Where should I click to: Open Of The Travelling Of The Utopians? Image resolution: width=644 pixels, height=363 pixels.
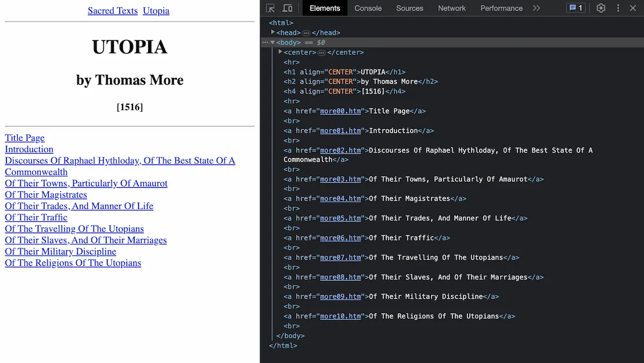click(74, 228)
